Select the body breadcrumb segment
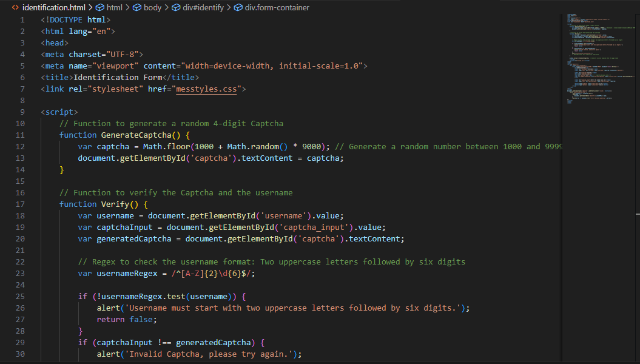The width and height of the screenshot is (640, 364). (x=153, y=7)
